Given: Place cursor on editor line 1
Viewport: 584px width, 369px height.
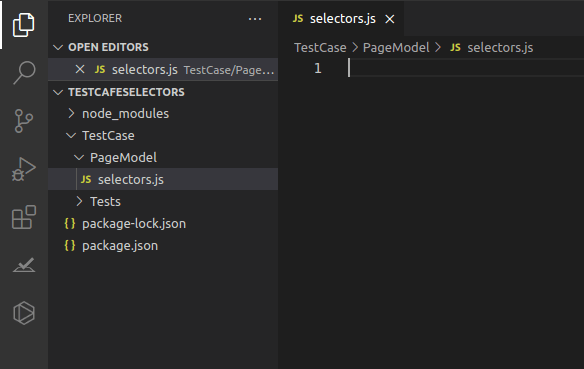Looking at the screenshot, I should point(466,68).
